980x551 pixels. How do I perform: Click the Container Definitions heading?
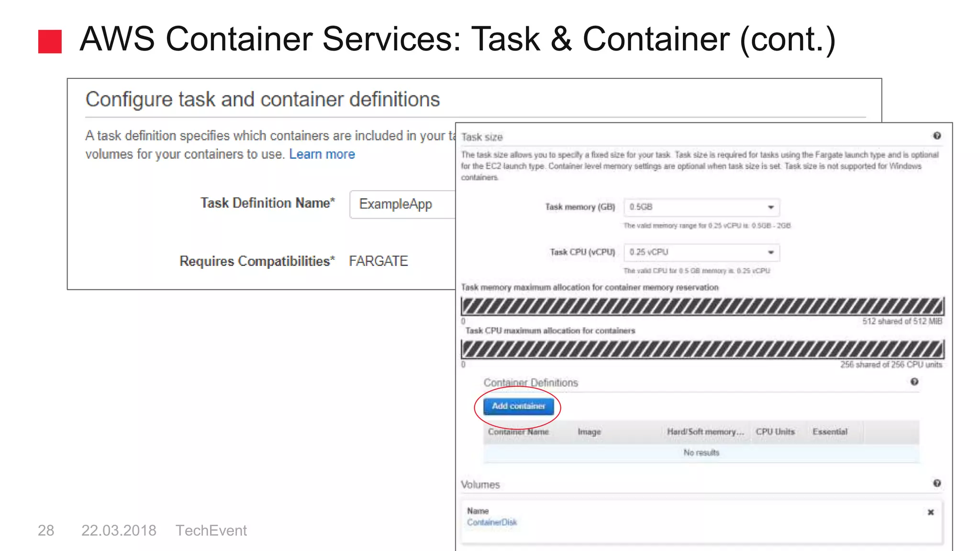(531, 383)
